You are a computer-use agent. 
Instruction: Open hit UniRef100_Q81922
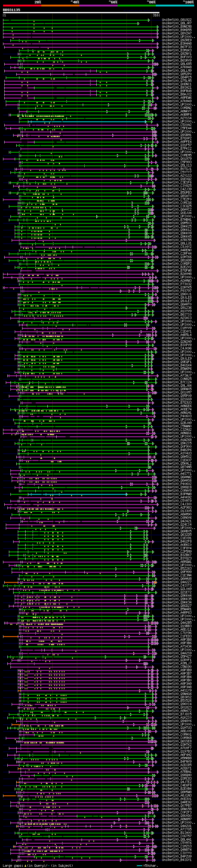177,20
